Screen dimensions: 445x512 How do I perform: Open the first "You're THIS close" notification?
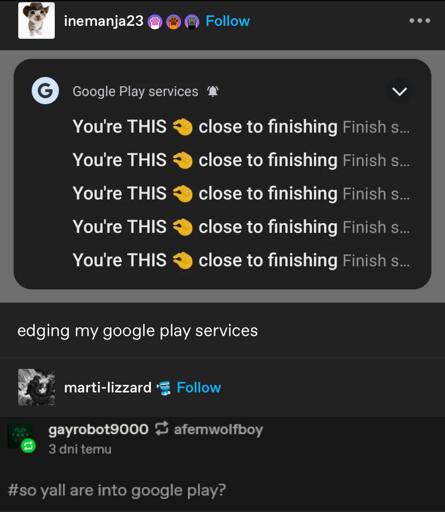coord(241,127)
